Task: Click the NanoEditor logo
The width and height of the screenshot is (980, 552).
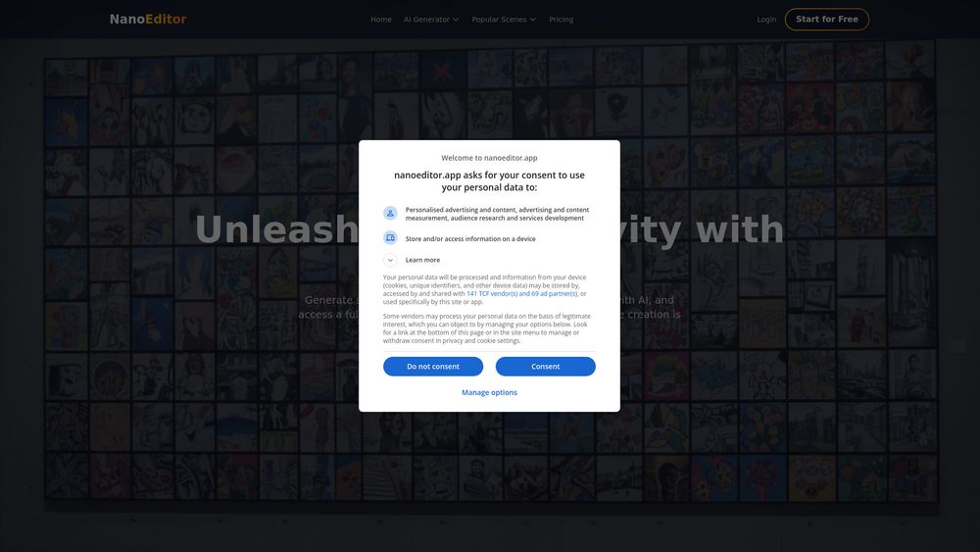Action: pos(148,20)
